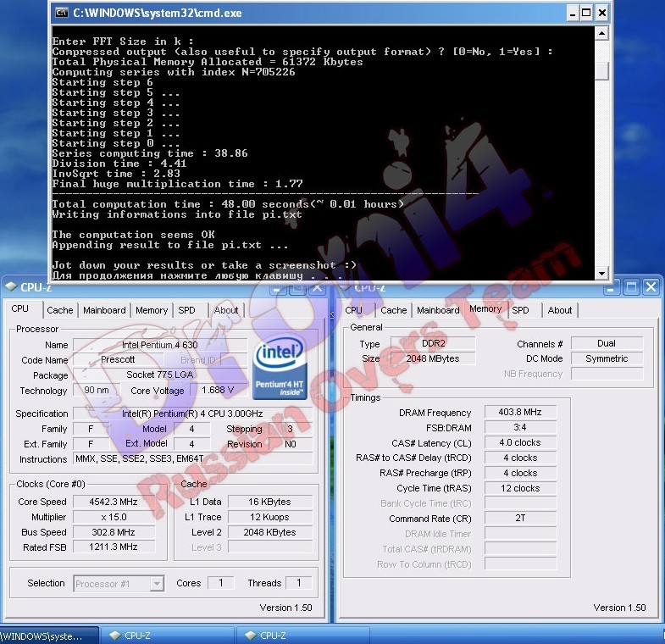Open the Mainboard tab in left CPU-Z window
Image resolution: width=665 pixels, height=644 pixels.
coord(104,310)
